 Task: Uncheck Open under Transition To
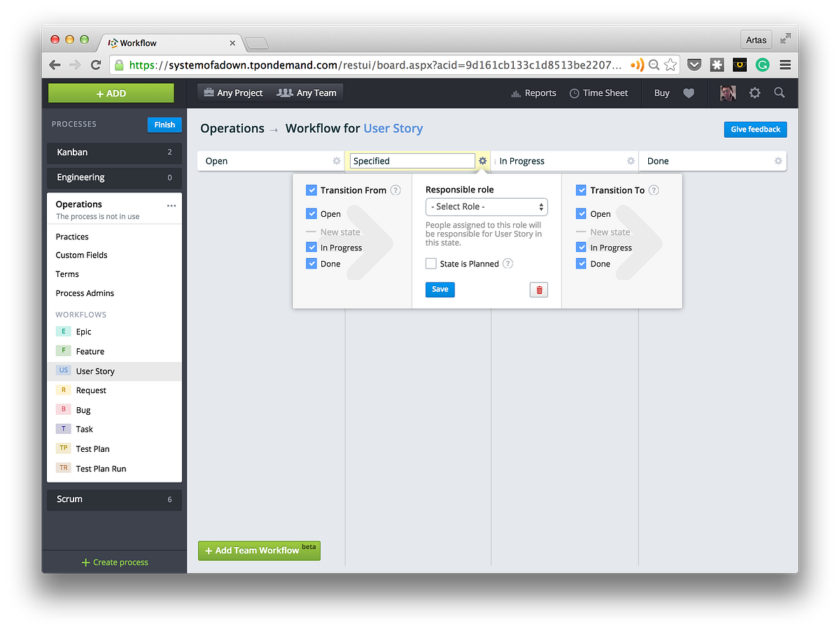pos(581,214)
